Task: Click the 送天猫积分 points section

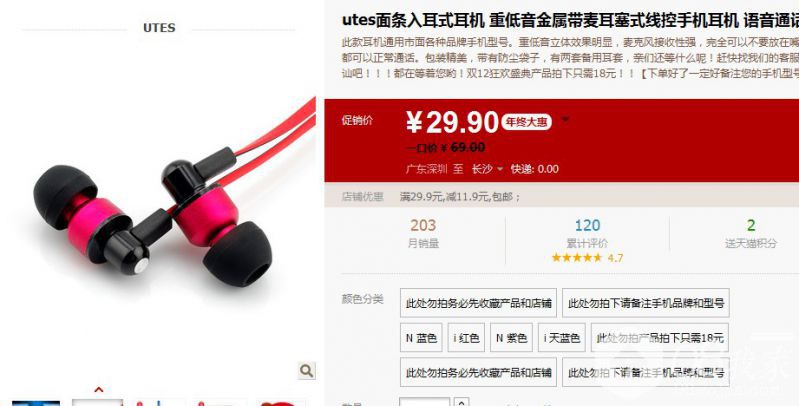Action: coord(751,233)
